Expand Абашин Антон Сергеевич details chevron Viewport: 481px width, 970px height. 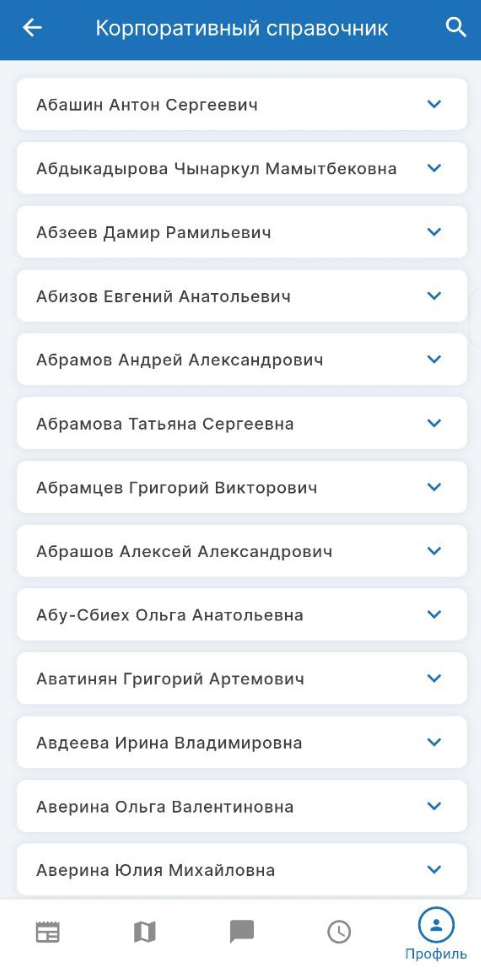click(x=435, y=104)
